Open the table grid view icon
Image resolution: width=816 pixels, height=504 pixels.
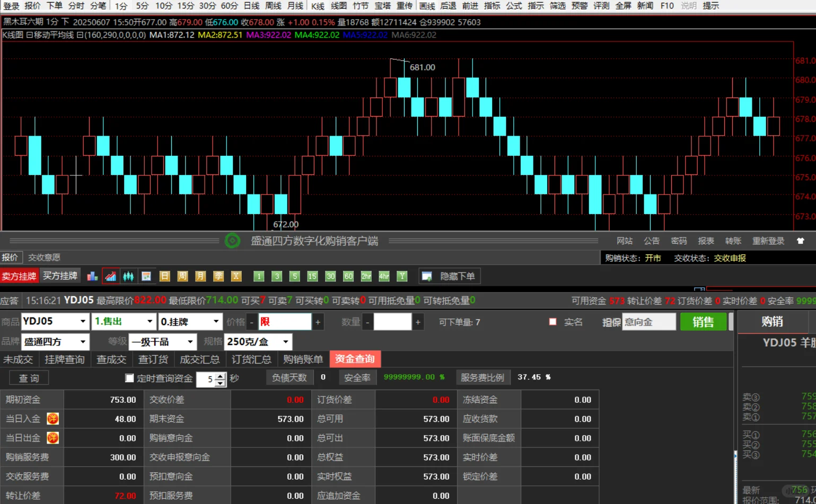(146, 276)
